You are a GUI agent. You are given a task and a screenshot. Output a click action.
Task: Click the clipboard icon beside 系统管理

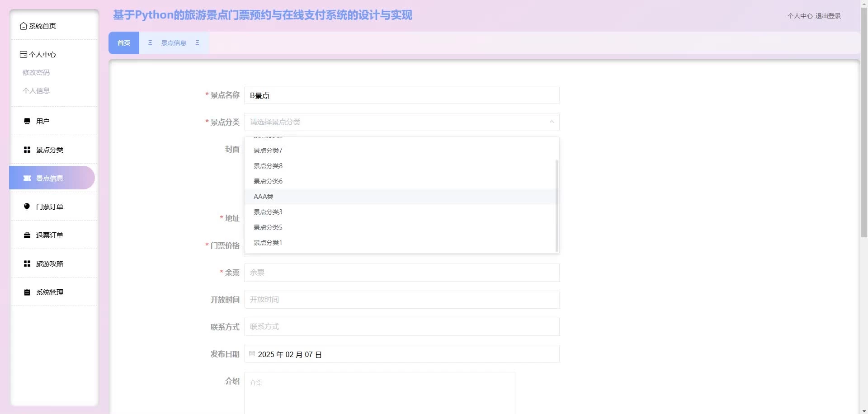pos(27,292)
